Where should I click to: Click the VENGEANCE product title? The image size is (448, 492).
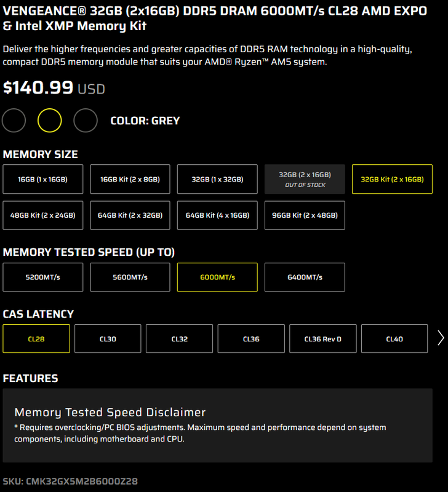coord(215,18)
